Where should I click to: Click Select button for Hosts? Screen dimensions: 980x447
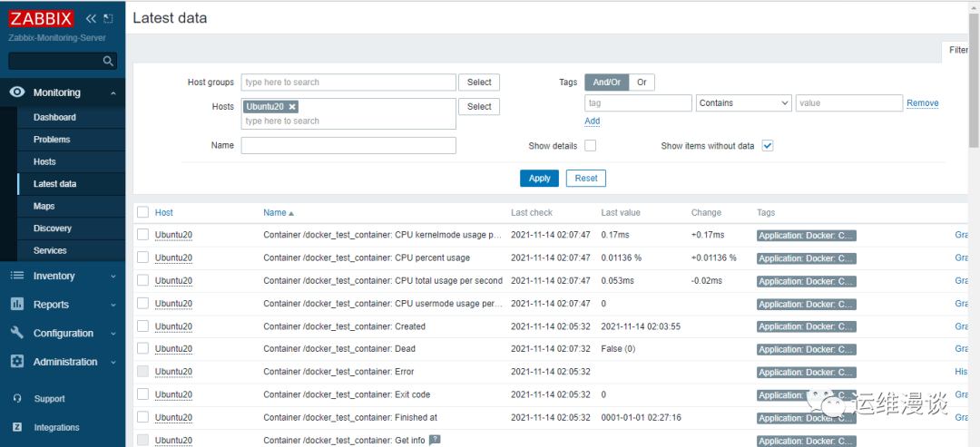479,107
